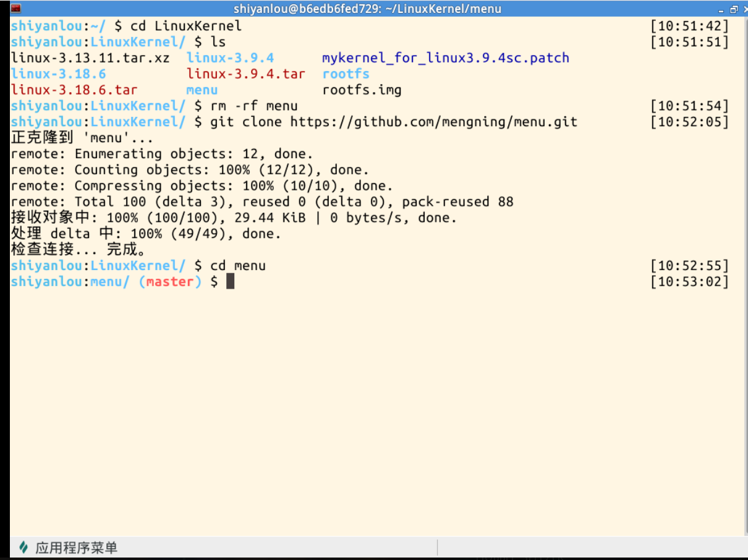Click the block cursor at the prompt
Viewport: 748px width, 560px height.
(x=230, y=282)
